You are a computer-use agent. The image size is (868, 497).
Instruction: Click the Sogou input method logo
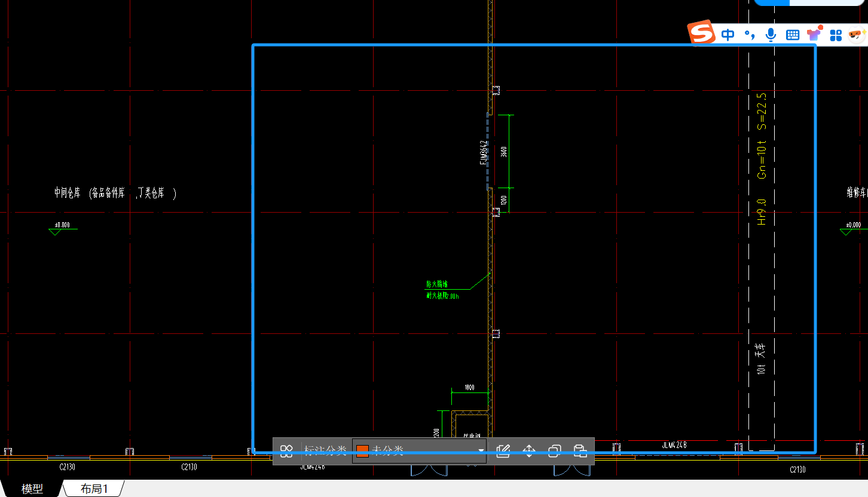701,33
